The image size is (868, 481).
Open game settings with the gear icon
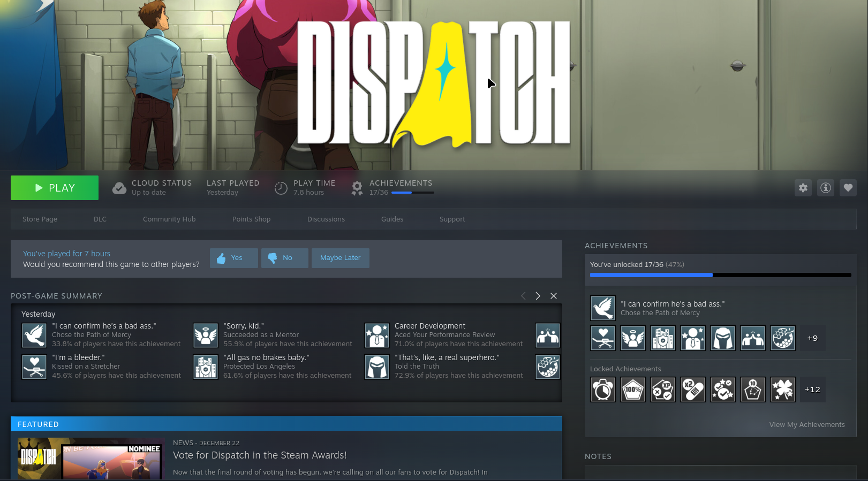coord(803,188)
